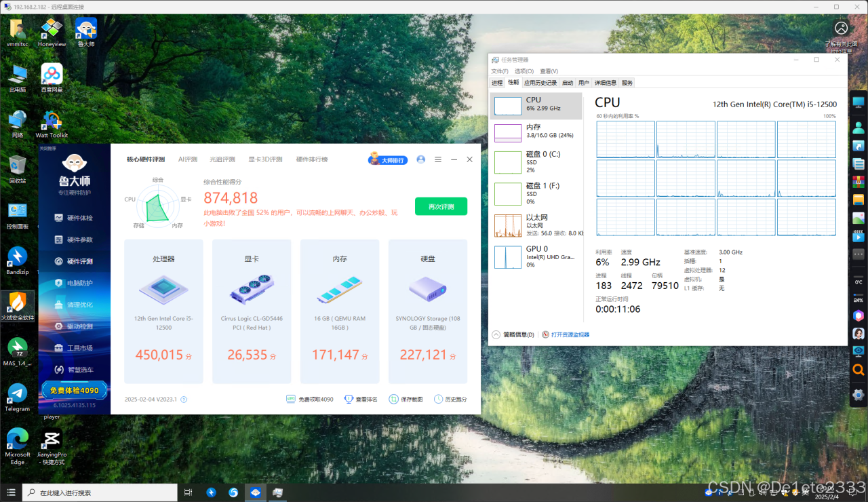Switch to the AI评测 tab
The width and height of the screenshot is (868, 502).
[188, 159]
